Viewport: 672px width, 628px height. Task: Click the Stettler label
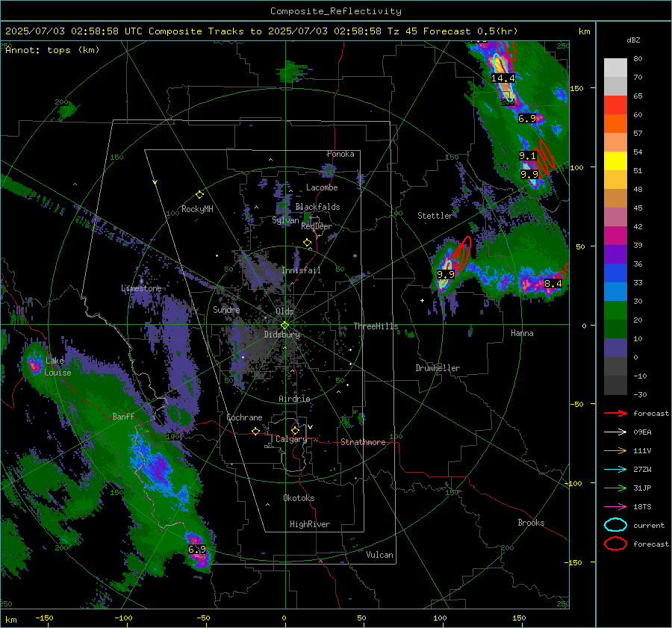(x=435, y=216)
